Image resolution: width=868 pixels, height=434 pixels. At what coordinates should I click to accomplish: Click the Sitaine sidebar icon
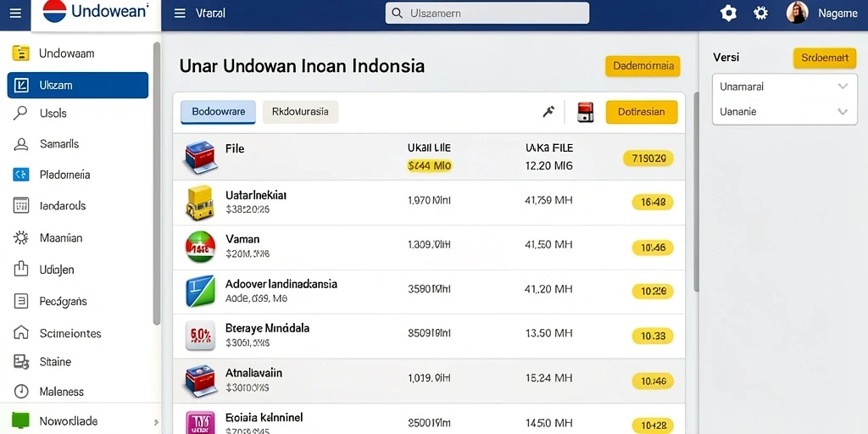tap(20, 361)
